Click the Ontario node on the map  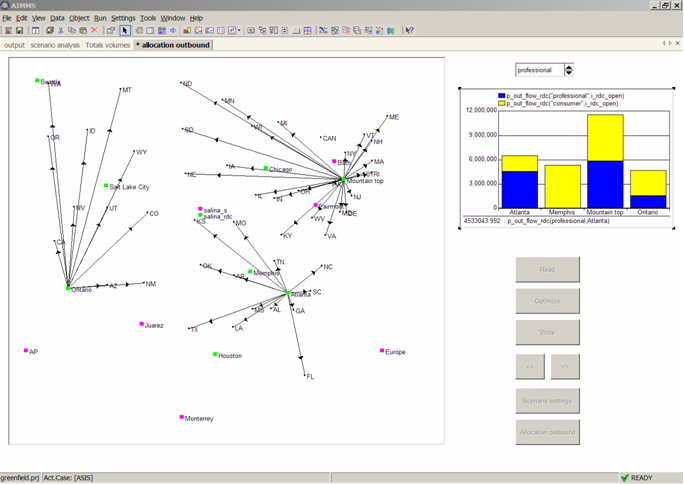click(x=68, y=288)
